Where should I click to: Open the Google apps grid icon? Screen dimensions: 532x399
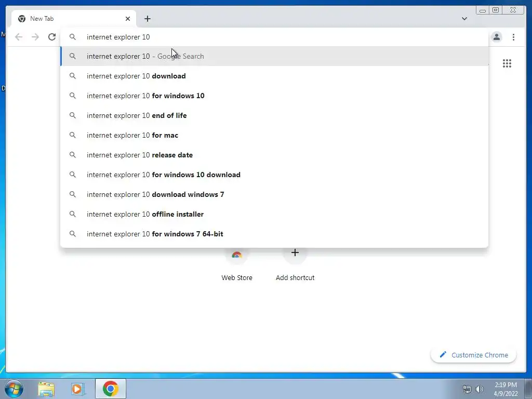point(507,63)
